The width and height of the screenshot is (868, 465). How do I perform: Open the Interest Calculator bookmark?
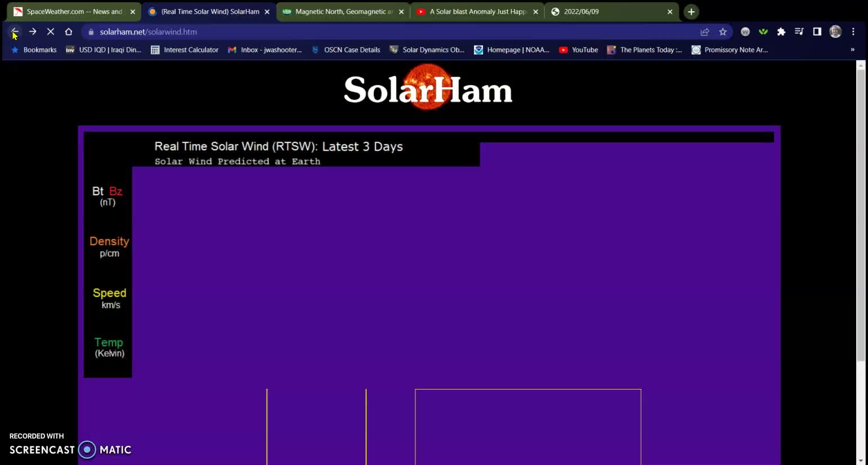click(x=185, y=50)
